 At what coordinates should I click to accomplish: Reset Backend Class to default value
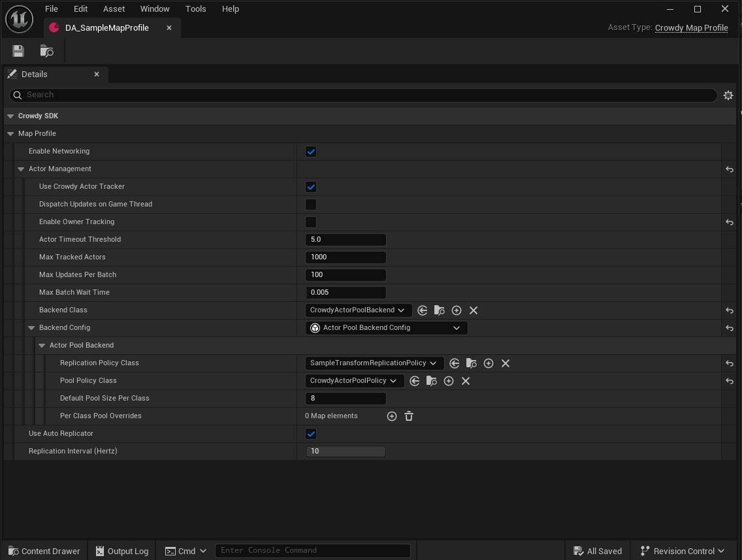pyautogui.click(x=729, y=310)
